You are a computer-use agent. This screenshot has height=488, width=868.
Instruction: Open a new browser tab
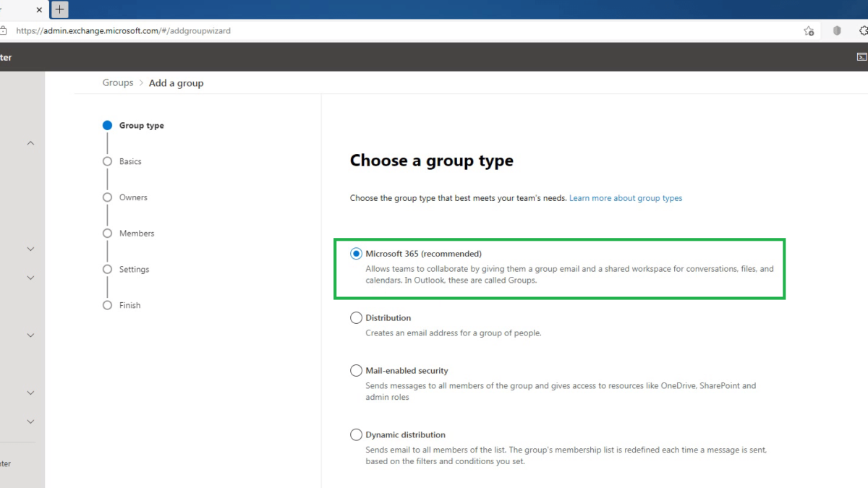[60, 9]
